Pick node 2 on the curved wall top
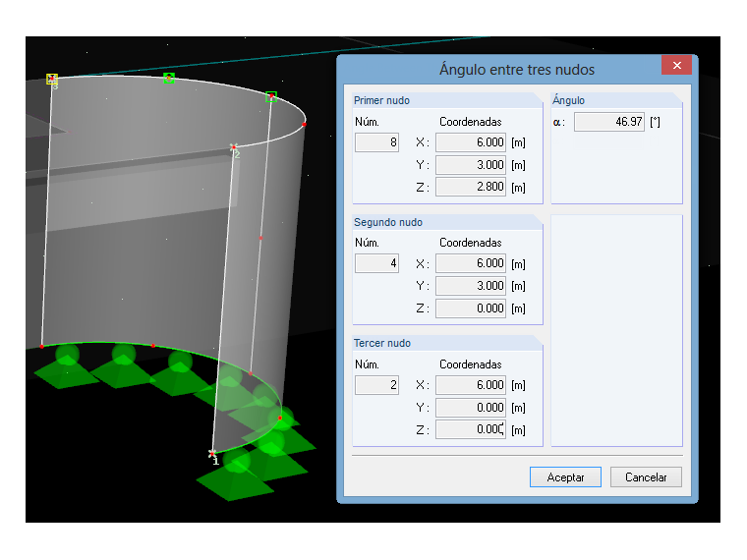Viewport: 747px width, 560px height. (234, 147)
